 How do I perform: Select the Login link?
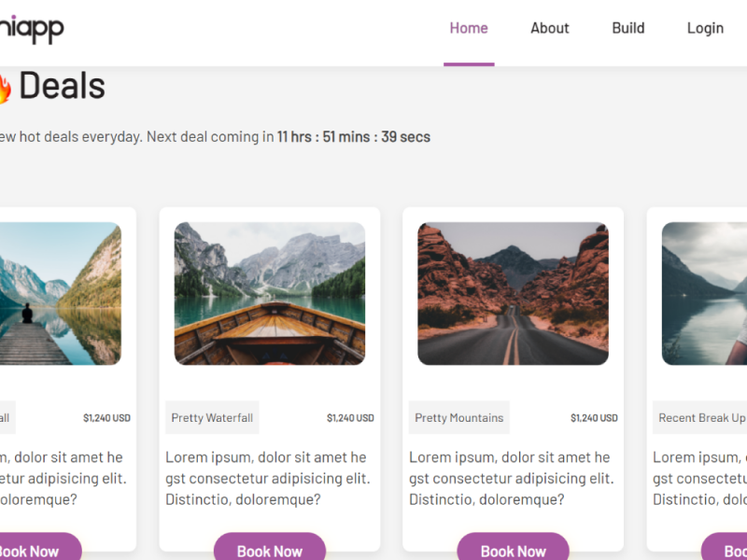click(x=705, y=28)
